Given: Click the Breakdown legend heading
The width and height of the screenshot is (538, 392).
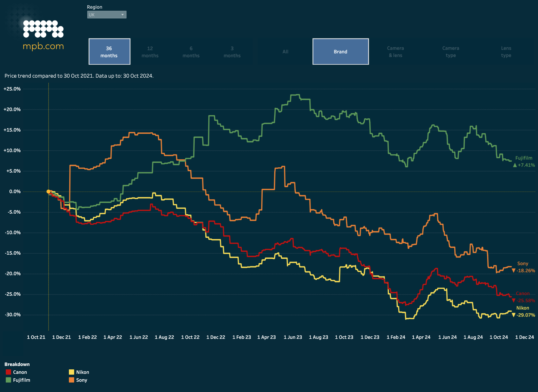Looking at the screenshot, I should pyautogui.click(x=17, y=364).
